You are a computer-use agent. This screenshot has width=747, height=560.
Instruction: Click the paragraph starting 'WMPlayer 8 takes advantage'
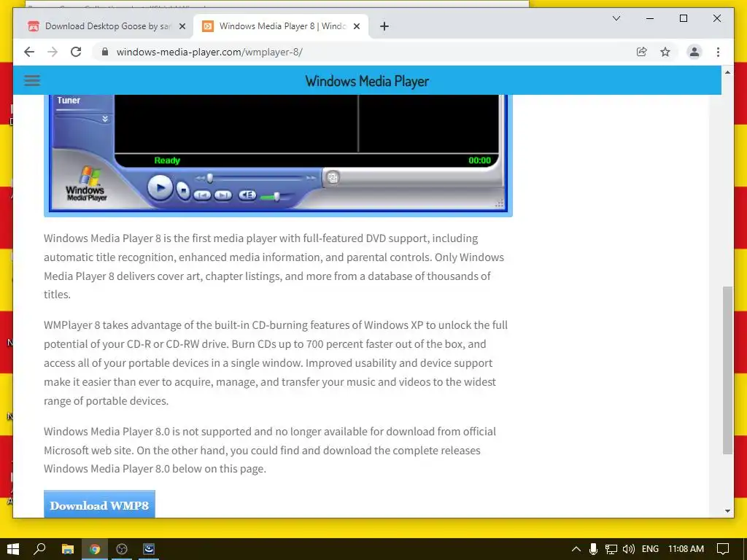[276, 363]
